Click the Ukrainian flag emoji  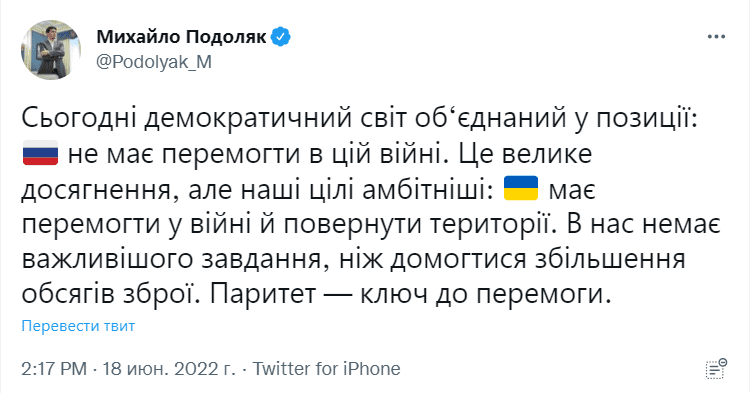pos(521,188)
